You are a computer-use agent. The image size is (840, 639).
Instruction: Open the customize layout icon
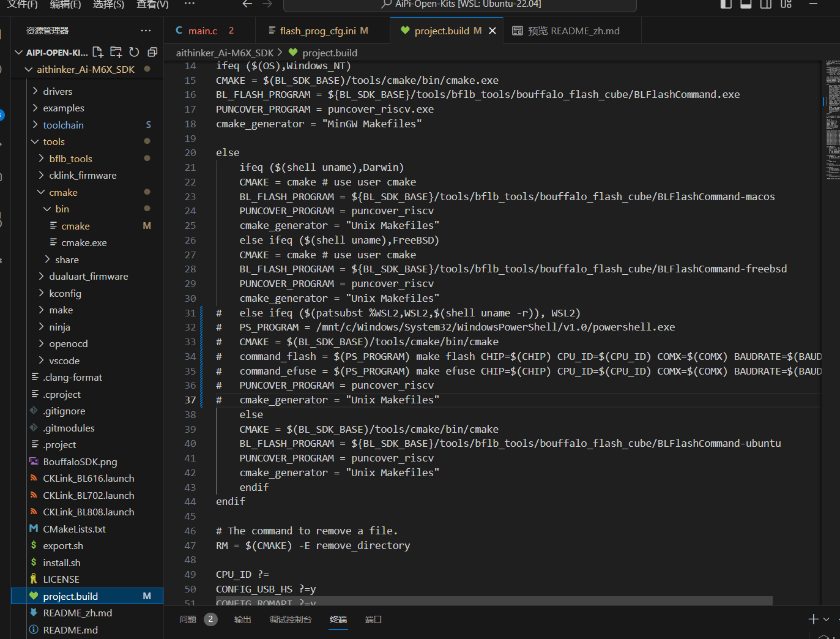click(786, 4)
